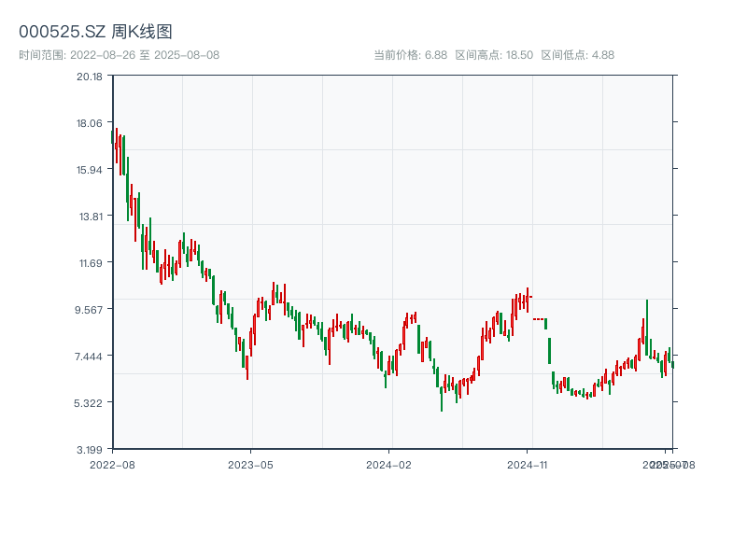The width and height of the screenshot is (747, 560).
Task: Click the 区间高点 18.50 label
Action: pyautogui.click(x=493, y=55)
